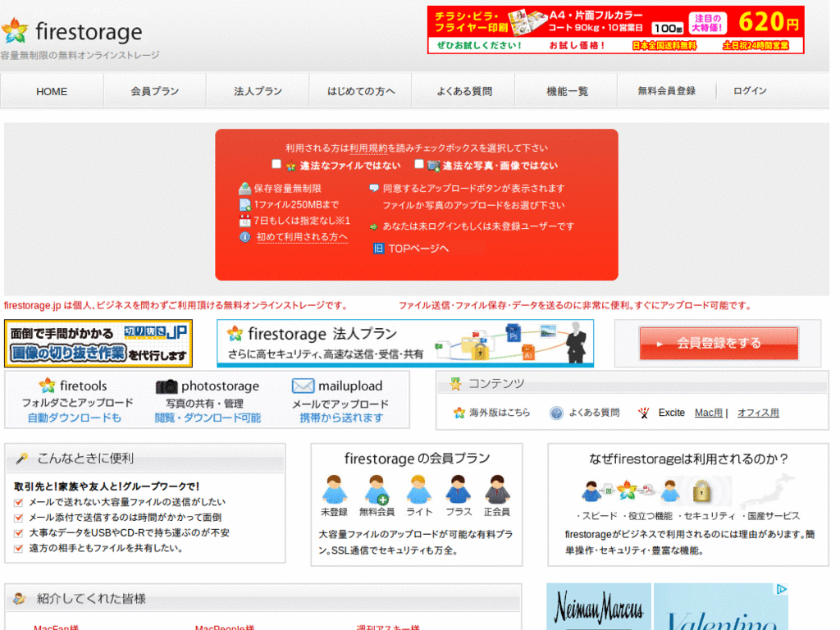Click the checkmark beside 遠方の相手ともファイルを共有したい
This screenshot has height=630, width=840.
[x=19, y=549]
